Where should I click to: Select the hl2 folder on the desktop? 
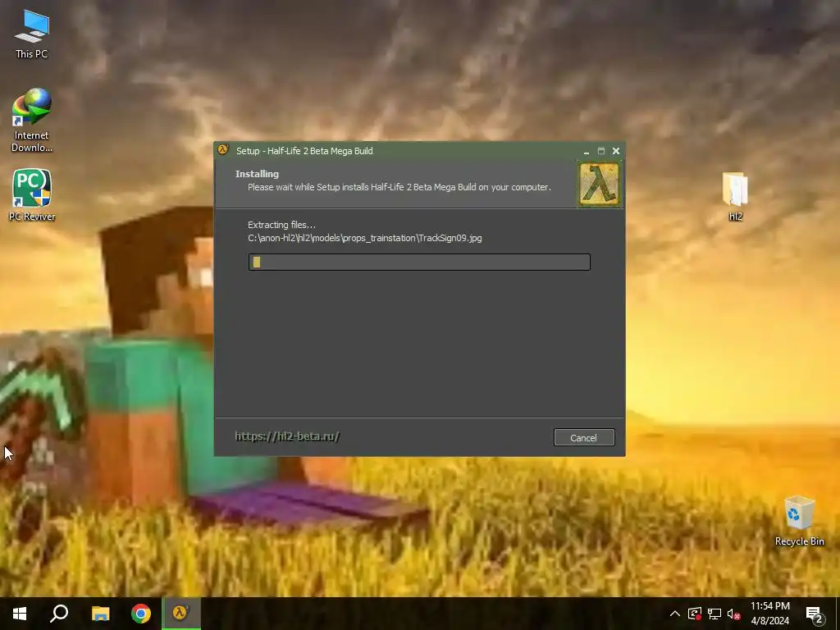735,196
